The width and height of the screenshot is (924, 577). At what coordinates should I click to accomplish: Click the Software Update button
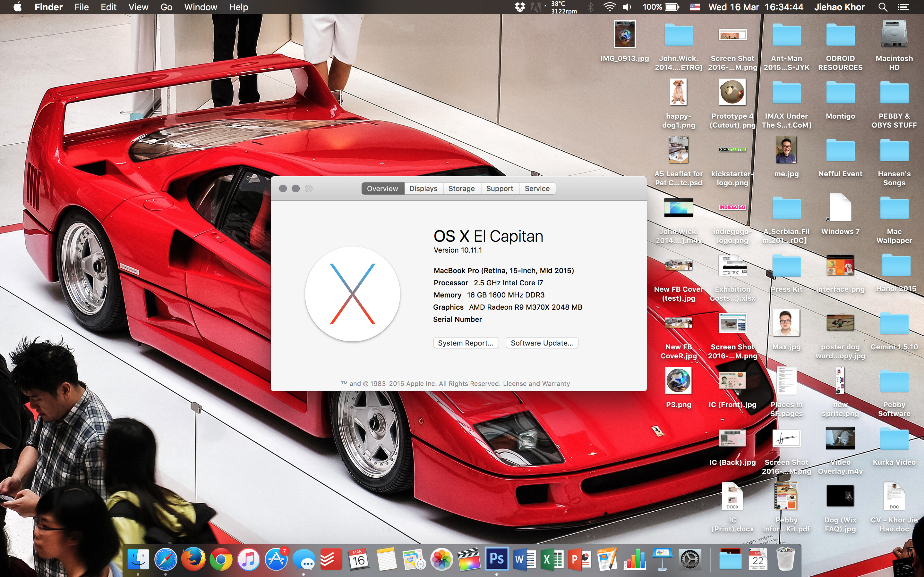click(542, 343)
